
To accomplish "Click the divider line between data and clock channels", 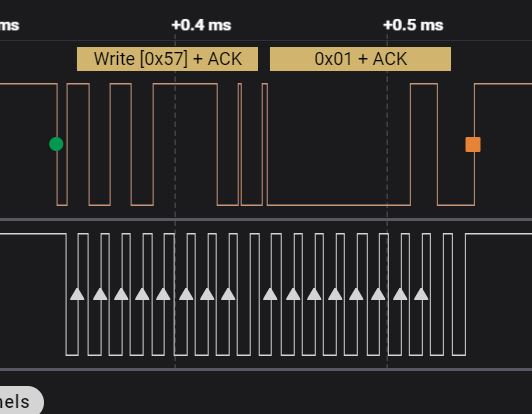I will 266,220.
